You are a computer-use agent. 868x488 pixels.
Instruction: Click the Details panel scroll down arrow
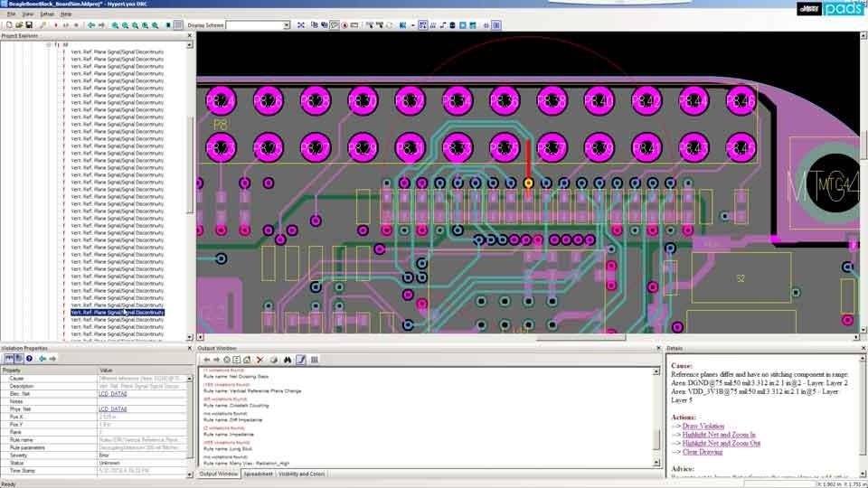pyautogui.click(x=863, y=474)
